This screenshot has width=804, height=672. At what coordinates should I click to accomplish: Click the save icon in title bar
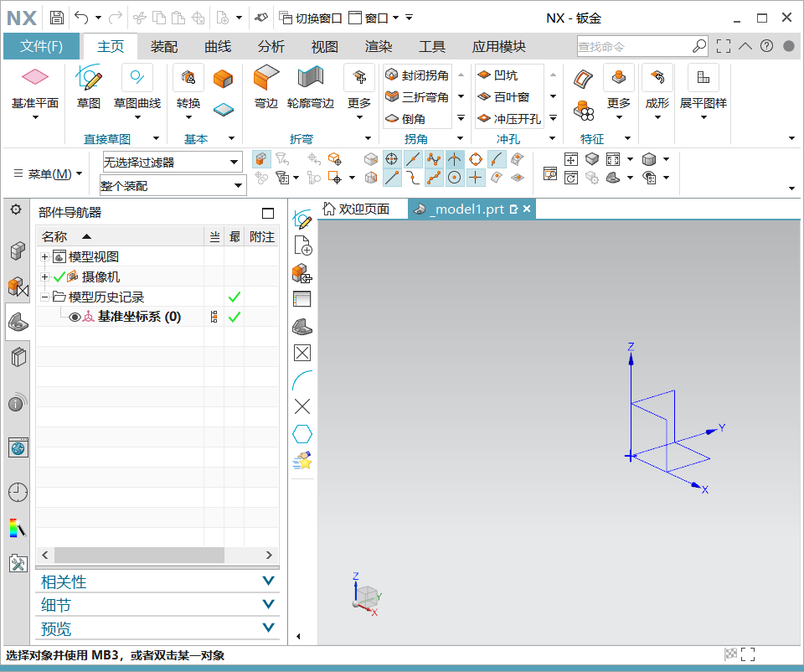(x=56, y=18)
